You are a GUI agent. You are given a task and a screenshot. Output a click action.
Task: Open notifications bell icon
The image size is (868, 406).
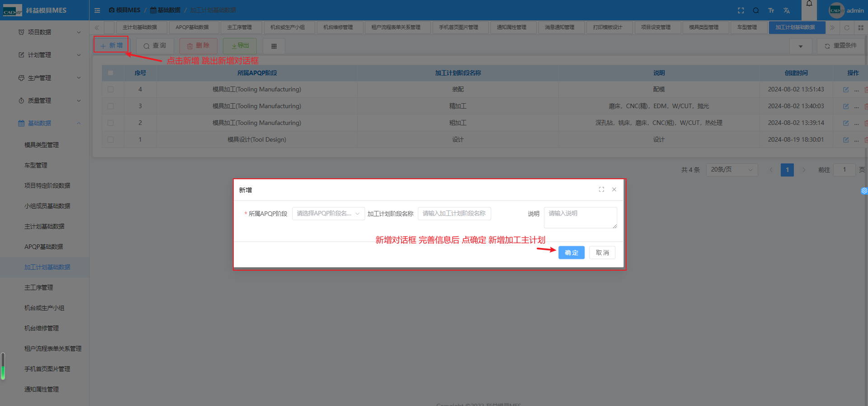(809, 4)
